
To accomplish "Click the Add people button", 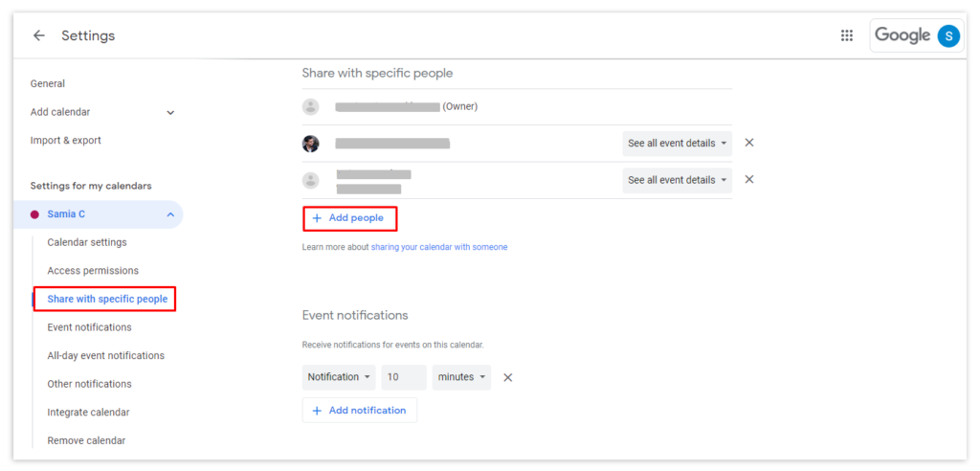I will tap(348, 218).
